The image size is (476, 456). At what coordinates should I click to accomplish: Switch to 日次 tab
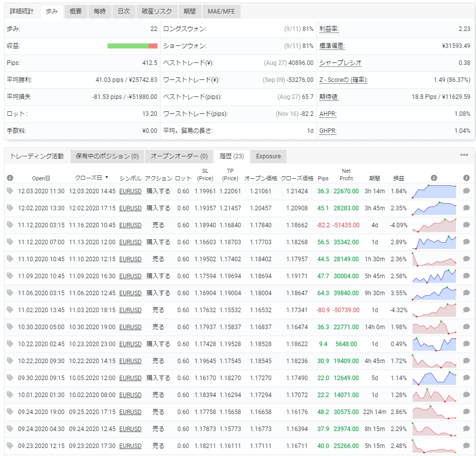click(123, 11)
